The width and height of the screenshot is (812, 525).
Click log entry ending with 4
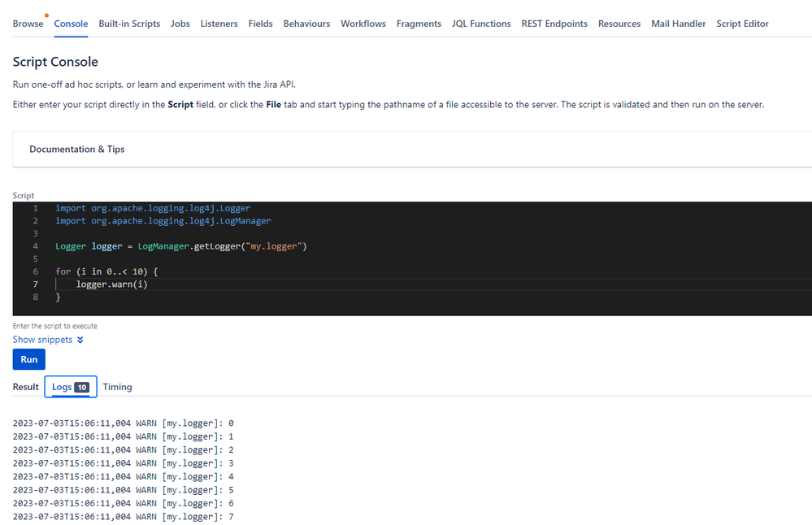click(124, 477)
